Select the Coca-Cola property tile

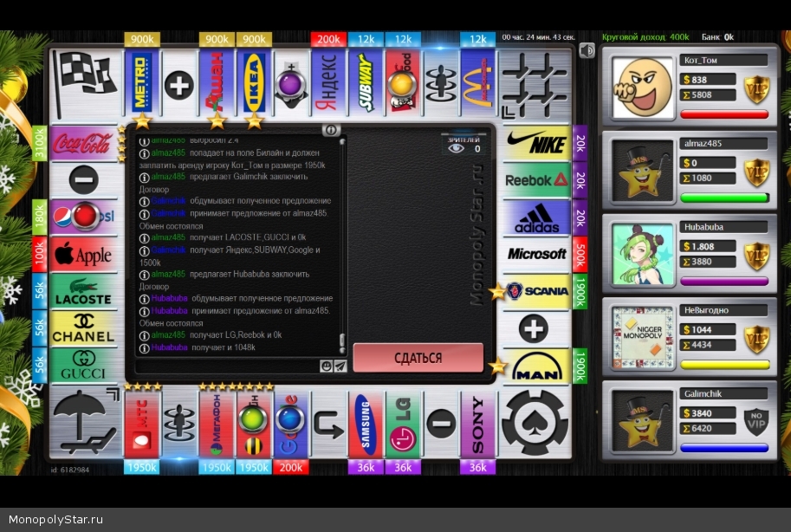click(84, 143)
